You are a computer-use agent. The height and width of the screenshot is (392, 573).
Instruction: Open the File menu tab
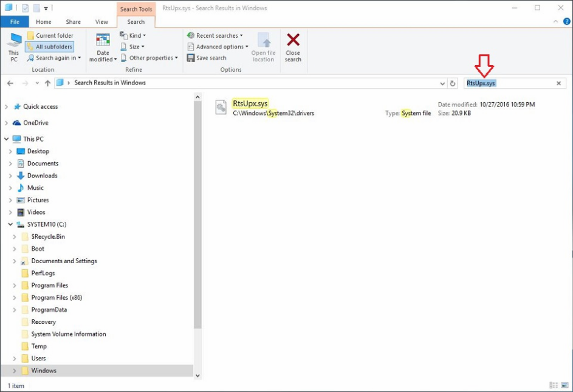tap(15, 22)
